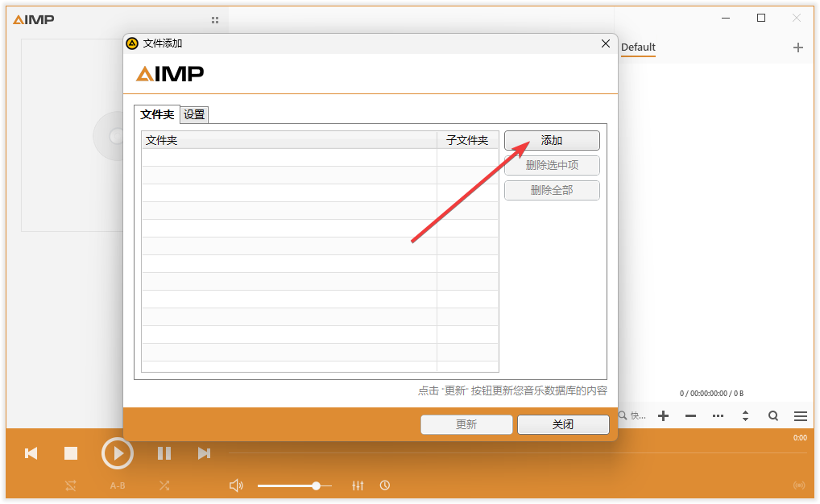Click the 添加 button

pyautogui.click(x=551, y=140)
